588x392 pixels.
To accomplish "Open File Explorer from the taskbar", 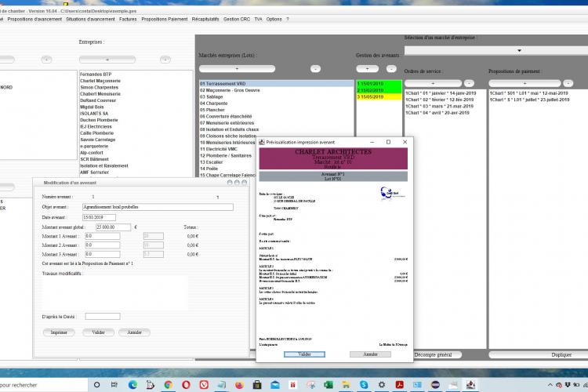I will click(346, 384).
